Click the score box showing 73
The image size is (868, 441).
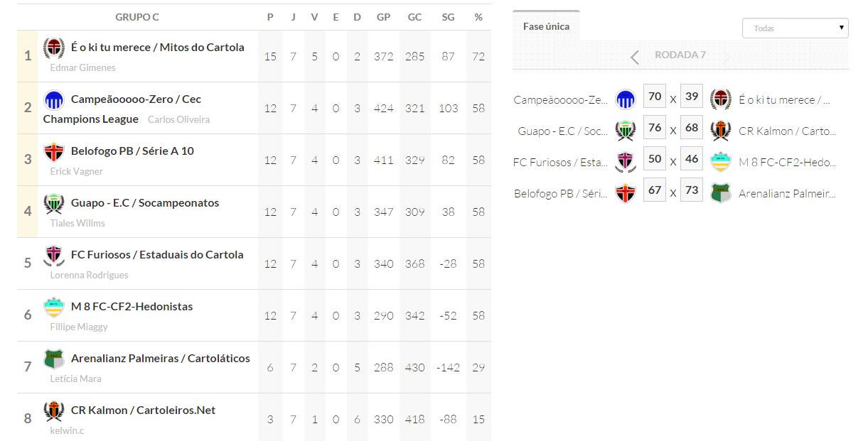point(692,190)
